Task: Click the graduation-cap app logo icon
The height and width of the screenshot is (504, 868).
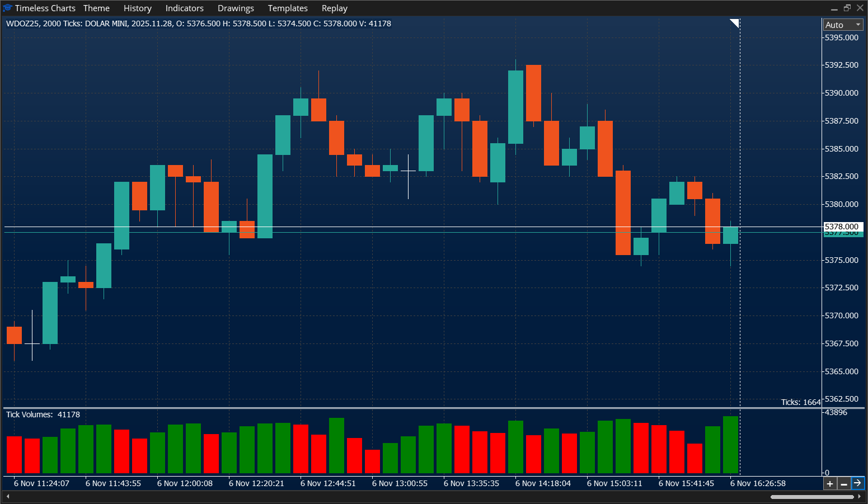Action: tap(7, 8)
